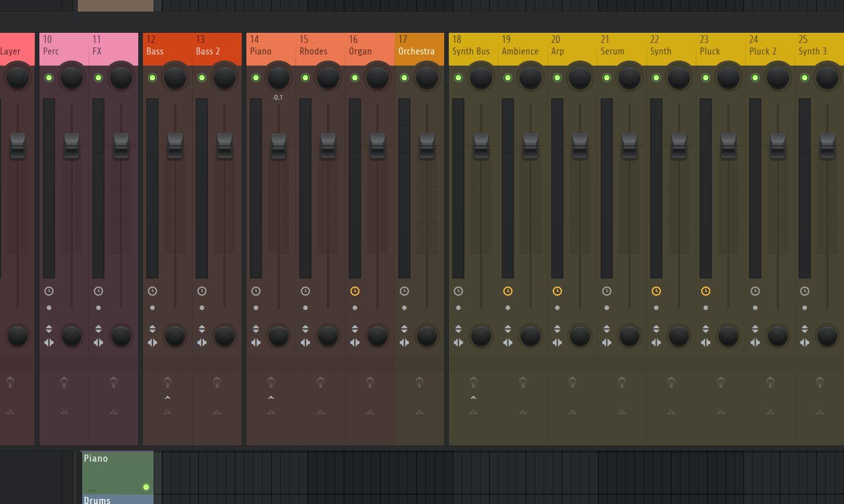Open latency clock on Serum track
The image size is (844, 504).
coord(607,291)
